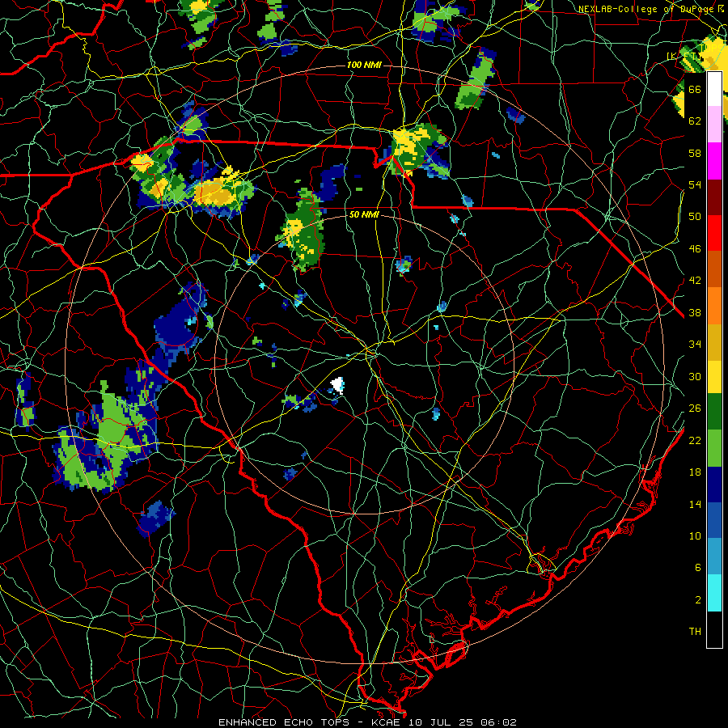This screenshot has width=728, height=728.
Task: Click the ENHANCED ECHO TOPS title text
Action: 284,722
